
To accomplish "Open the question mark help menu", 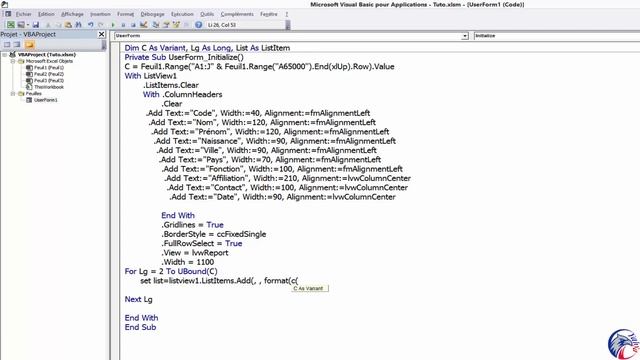I will [287, 14].
